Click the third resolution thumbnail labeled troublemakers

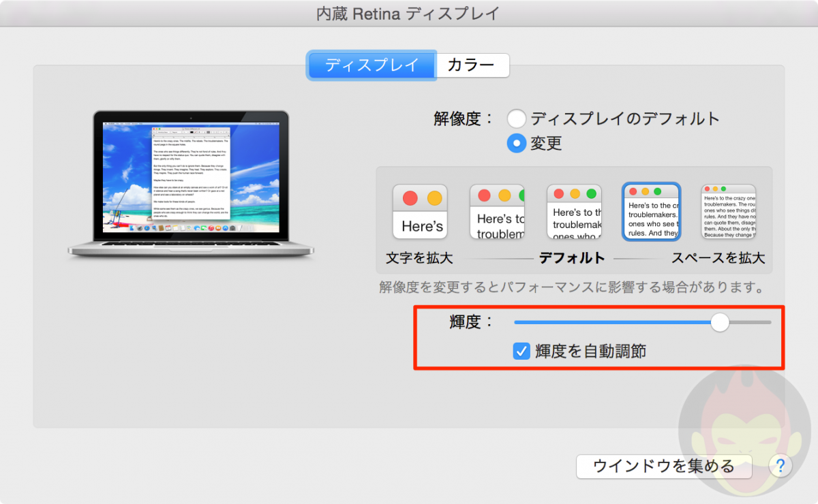pos(574,211)
